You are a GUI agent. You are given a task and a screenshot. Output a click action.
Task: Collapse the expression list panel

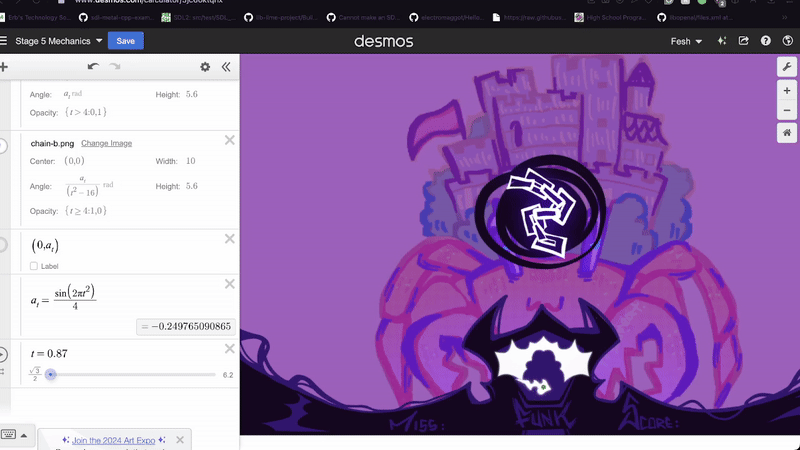226,67
